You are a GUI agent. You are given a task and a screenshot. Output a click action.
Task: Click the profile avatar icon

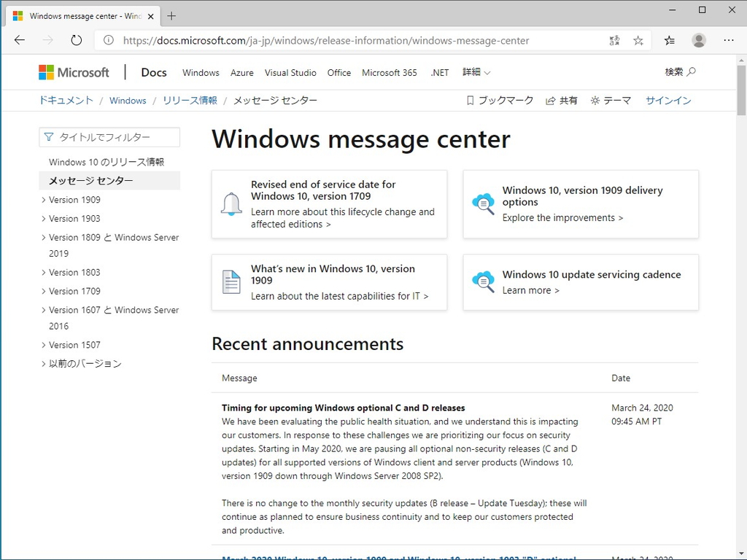(x=699, y=40)
